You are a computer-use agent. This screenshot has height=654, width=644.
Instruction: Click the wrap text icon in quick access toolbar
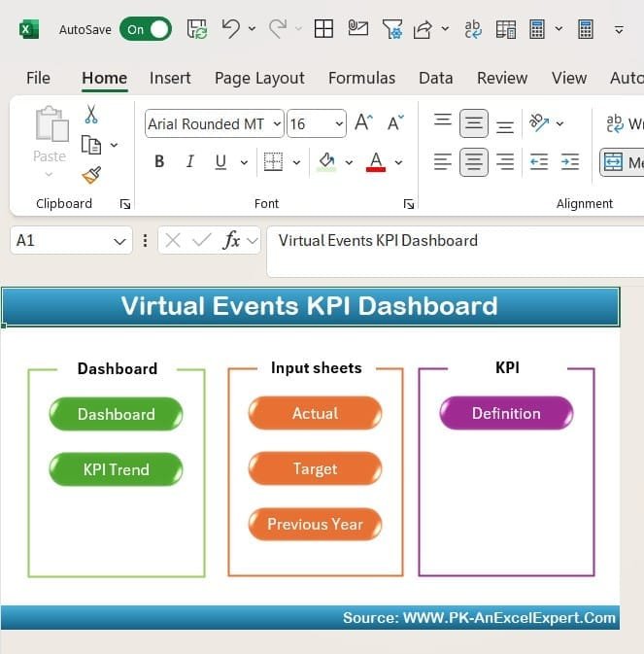[473, 29]
